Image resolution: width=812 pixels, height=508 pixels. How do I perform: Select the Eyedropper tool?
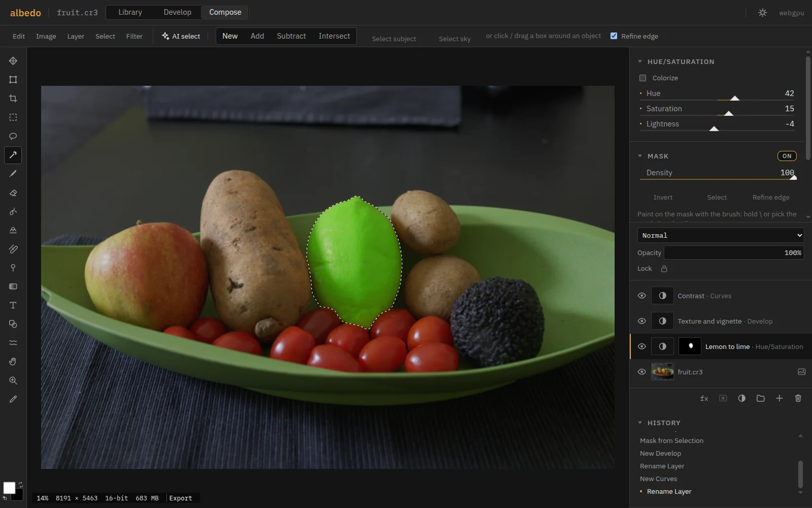point(13,399)
